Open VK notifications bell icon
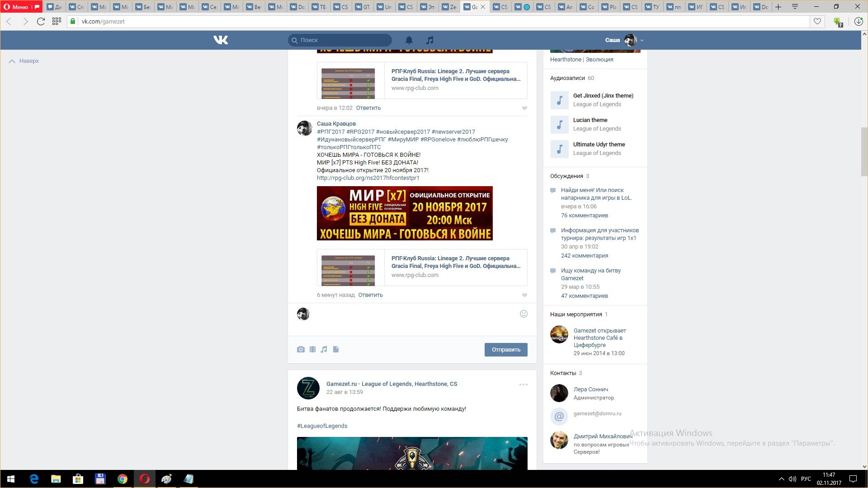Image resolution: width=868 pixels, height=488 pixels. click(x=409, y=40)
